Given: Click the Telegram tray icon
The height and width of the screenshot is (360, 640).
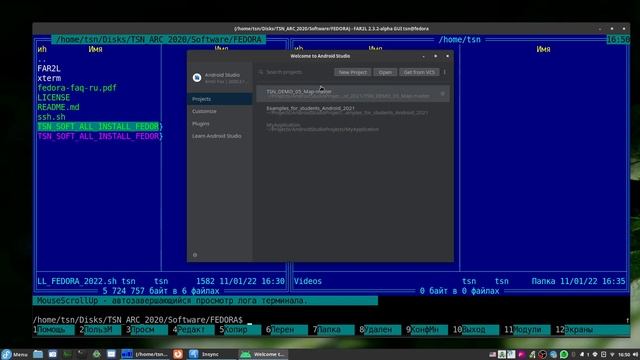Looking at the screenshot, I should (553, 354).
